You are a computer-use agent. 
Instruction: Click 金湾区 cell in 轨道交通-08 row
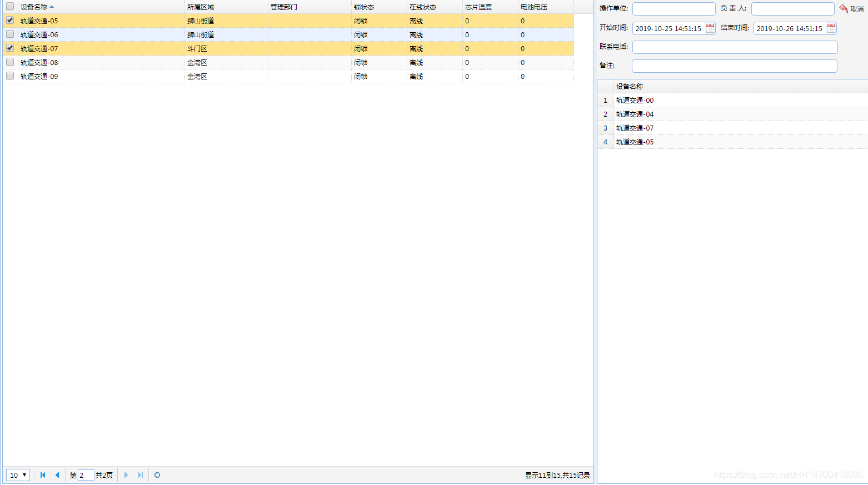226,63
